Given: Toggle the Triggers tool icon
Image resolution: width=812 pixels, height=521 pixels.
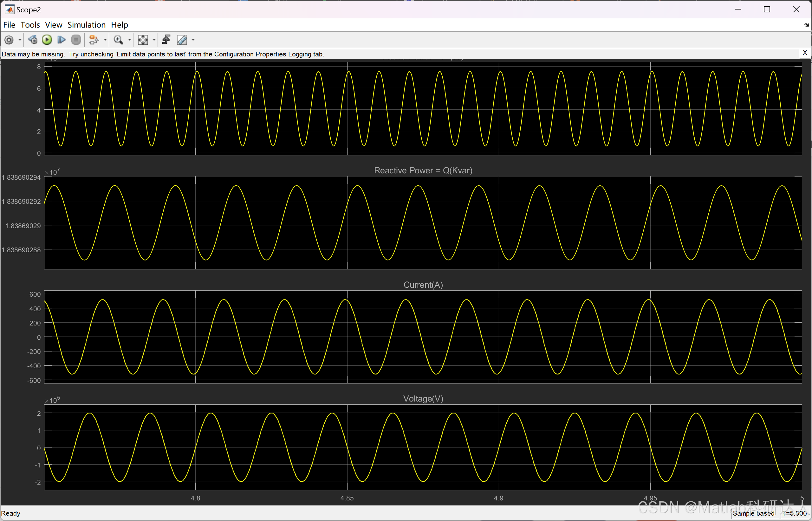Looking at the screenshot, I should coord(166,40).
